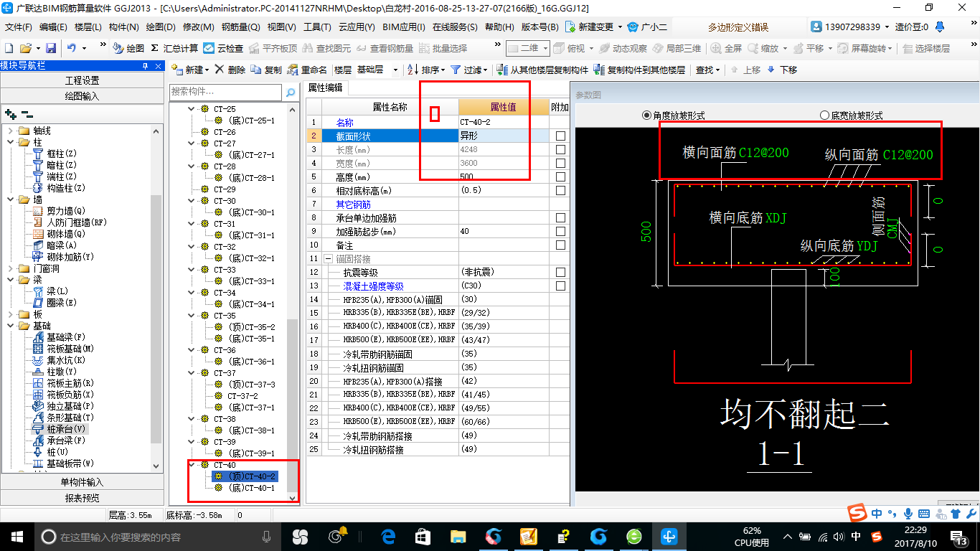Switch to 属性编辑 tab

point(326,88)
